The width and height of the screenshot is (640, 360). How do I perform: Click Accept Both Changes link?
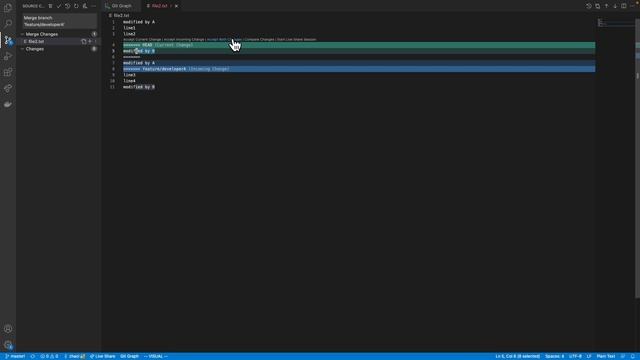[224, 40]
